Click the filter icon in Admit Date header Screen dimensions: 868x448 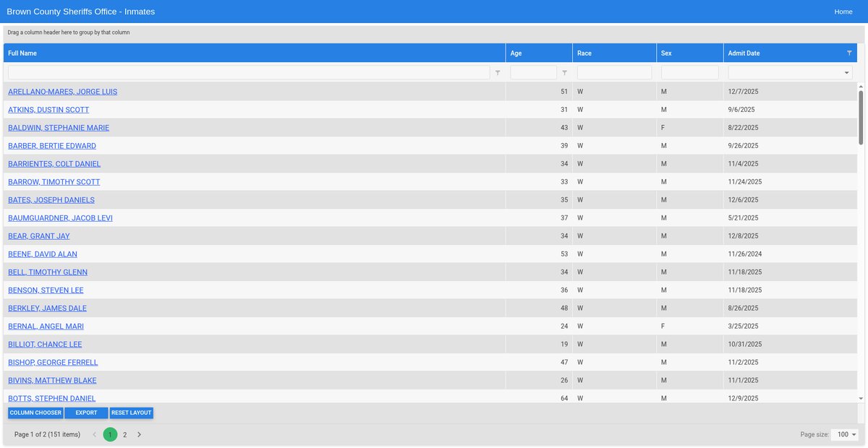point(849,53)
